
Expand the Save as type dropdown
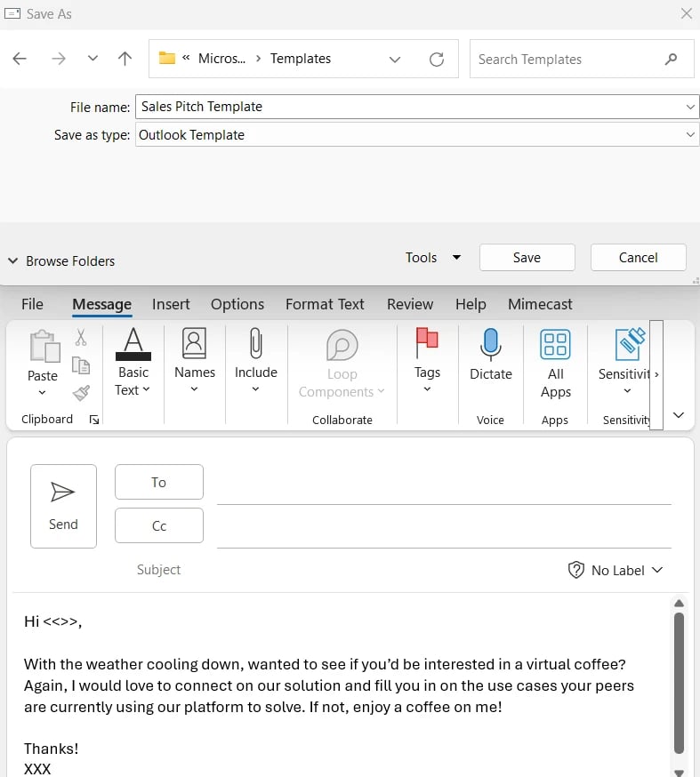690,135
